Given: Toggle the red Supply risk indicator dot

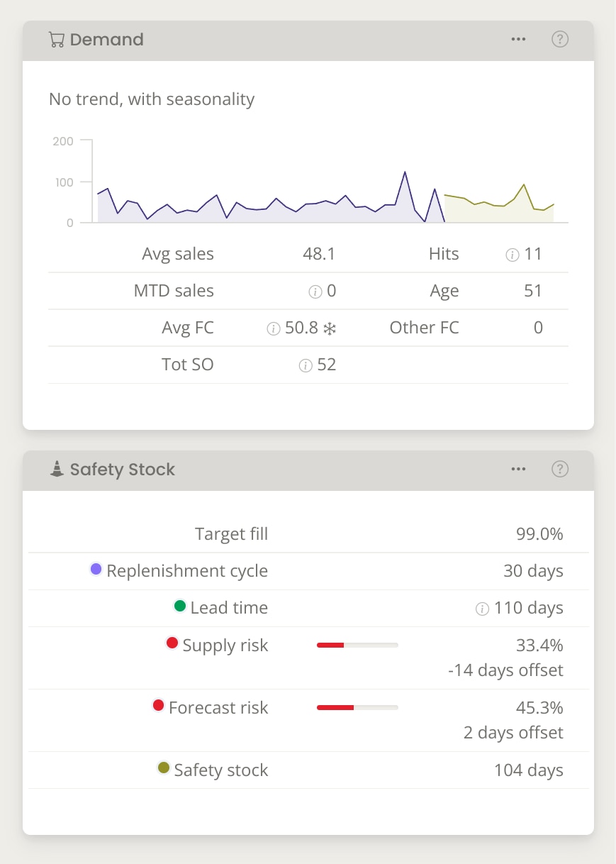Looking at the screenshot, I should point(172,643).
